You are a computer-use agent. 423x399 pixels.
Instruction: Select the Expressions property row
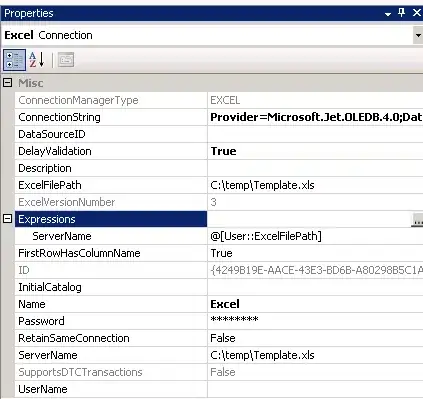[111, 219]
